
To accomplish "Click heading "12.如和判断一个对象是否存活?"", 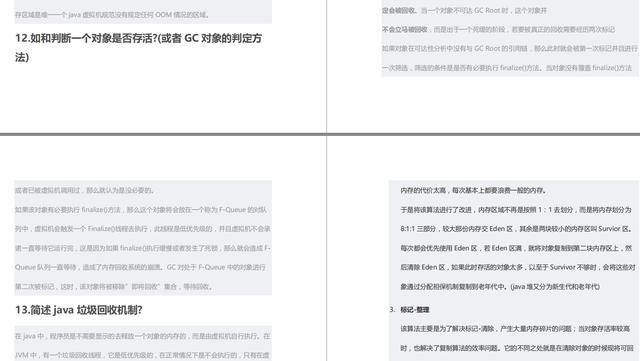I will click(x=138, y=48).
